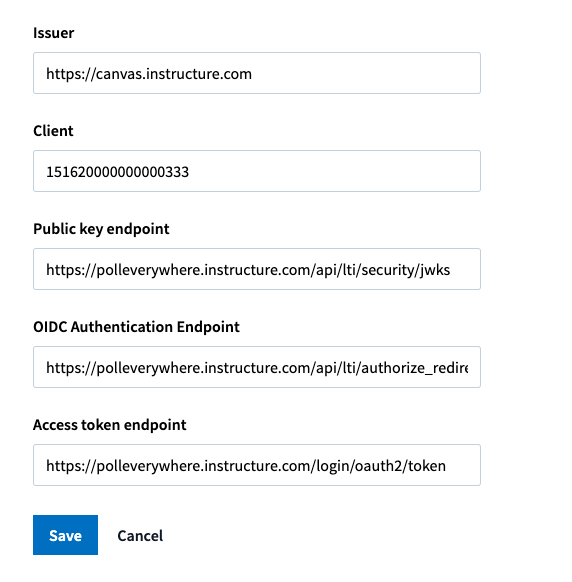This screenshot has width=572, height=582.
Task: Cancel the configuration form
Action: pos(140,536)
